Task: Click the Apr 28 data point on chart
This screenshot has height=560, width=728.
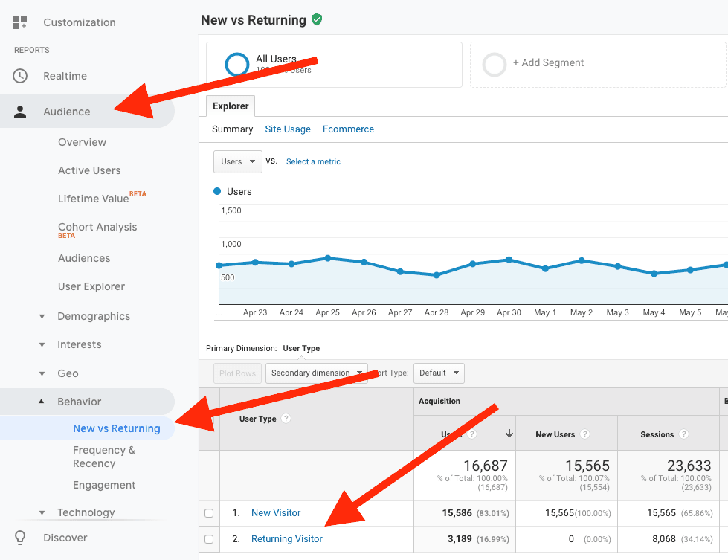Action: (437, 275)
